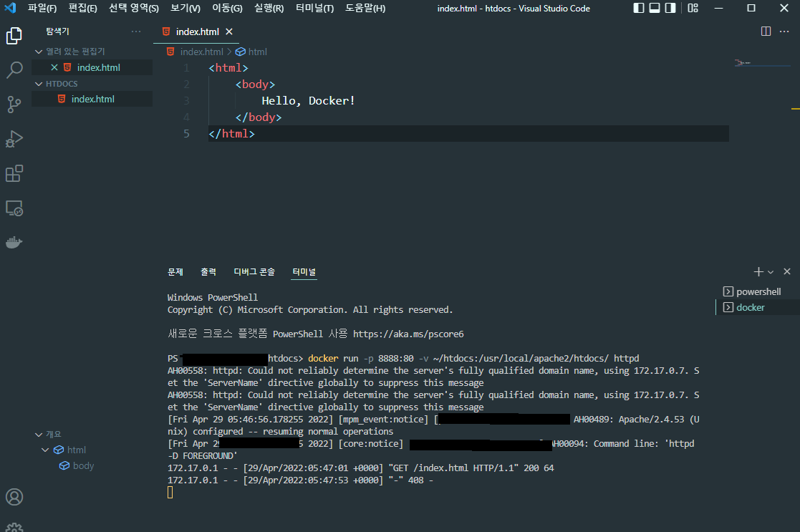The image size is (800, 532).
Task: Collapse html node in Outline
Action: coord(45,450)
